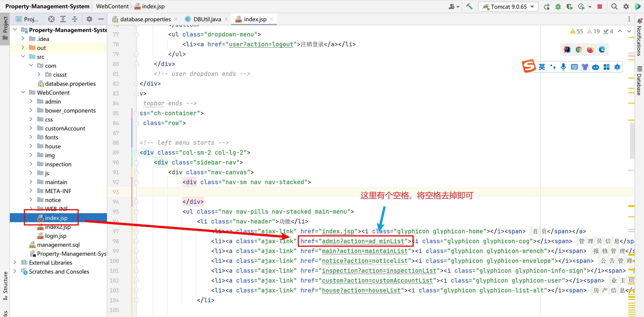Image resolution: width=644 pixels, height=317 pixels.
Task: Click the editor tabs more options icon
Action: click(x=629, y=19)
